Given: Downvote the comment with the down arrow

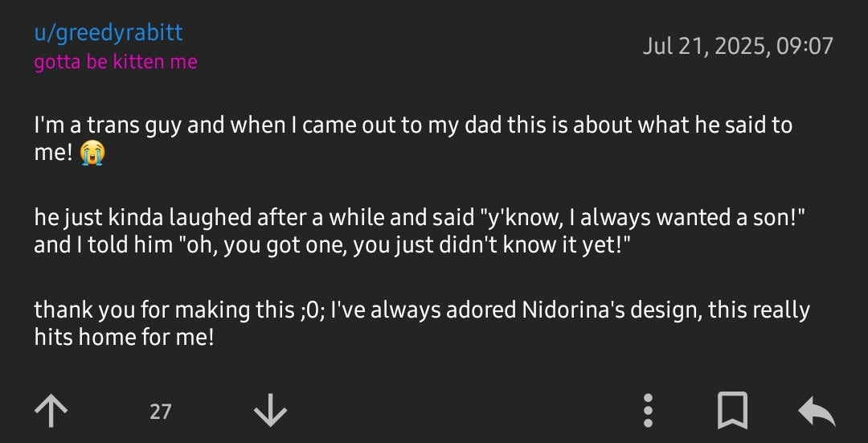Looking at the screenshot, I should coord(270,411).
